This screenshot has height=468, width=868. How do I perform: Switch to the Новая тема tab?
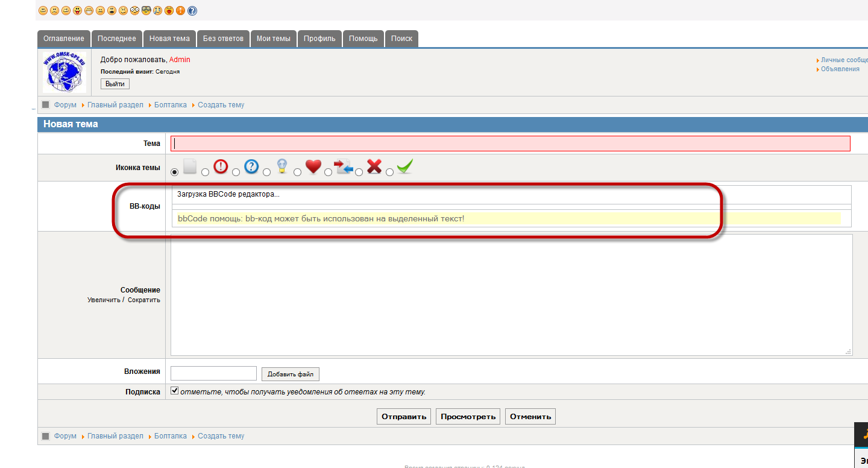click(x=169, y=39)
